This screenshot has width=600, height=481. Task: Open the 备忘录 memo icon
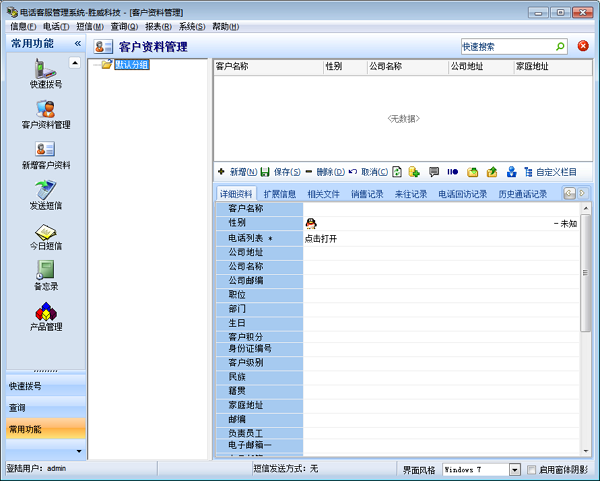tap(46, 276)
